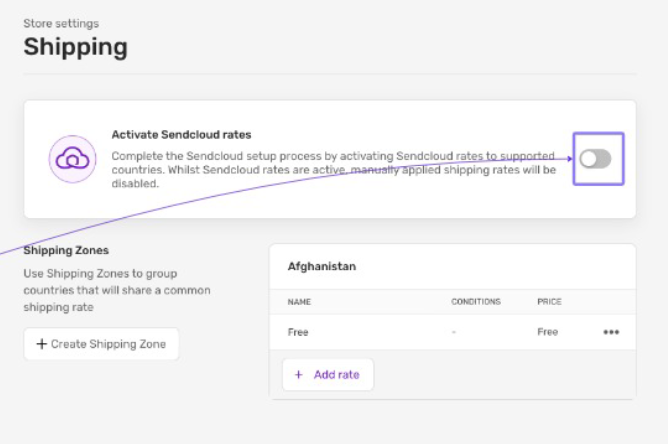Click the NAME column header
668x444 pixels.
tap(299, 302)
